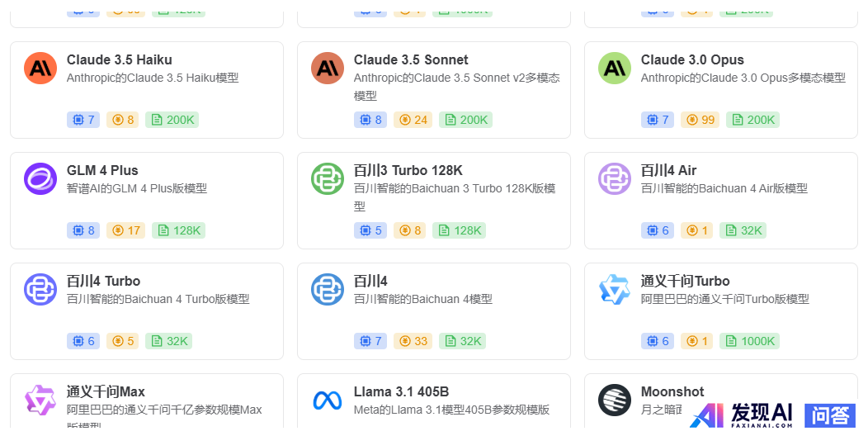The width and height of the screenshot is (868, 436).
Task: Click the 百川4 Air lavender logo
Action: coord(615,179)
